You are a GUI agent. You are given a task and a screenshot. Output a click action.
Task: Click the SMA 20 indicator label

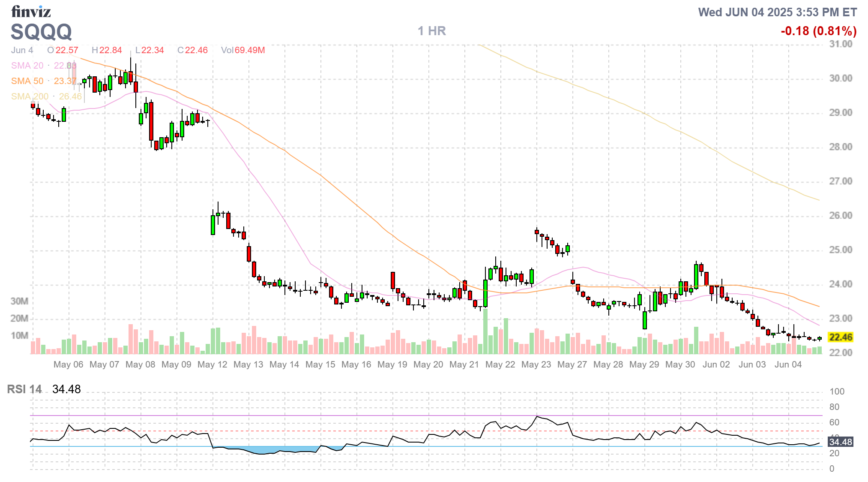[x=27, y=66]
